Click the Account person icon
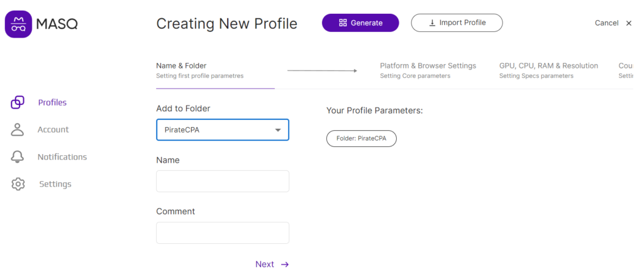Viewport: 644px width, 274px height. click(x=17, y=129)
